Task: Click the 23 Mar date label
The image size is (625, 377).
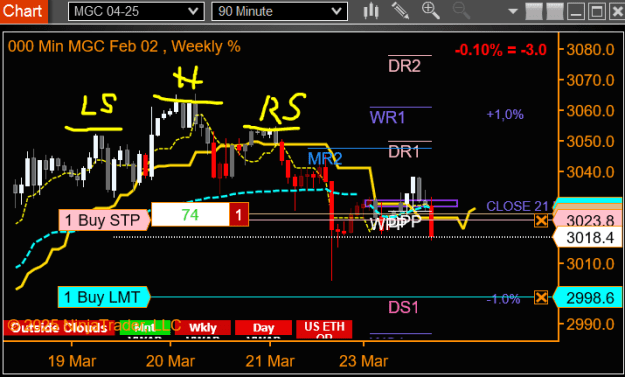Action: 364,361
